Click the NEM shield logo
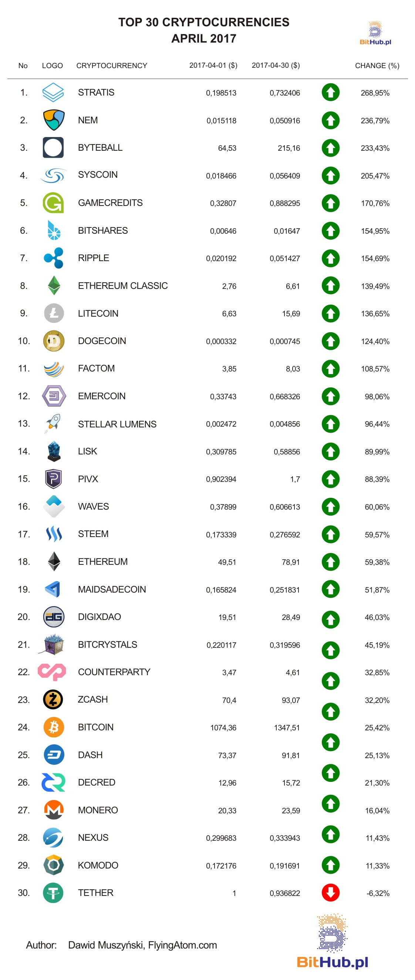Viewport: 415px width, 980px height. 54,120
